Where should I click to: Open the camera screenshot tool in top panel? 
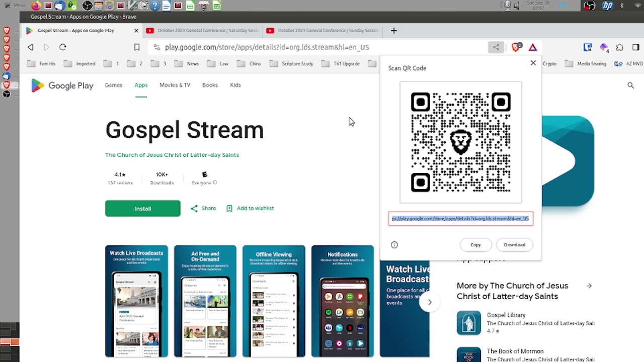pyautogui.click(x=144, y=6)
